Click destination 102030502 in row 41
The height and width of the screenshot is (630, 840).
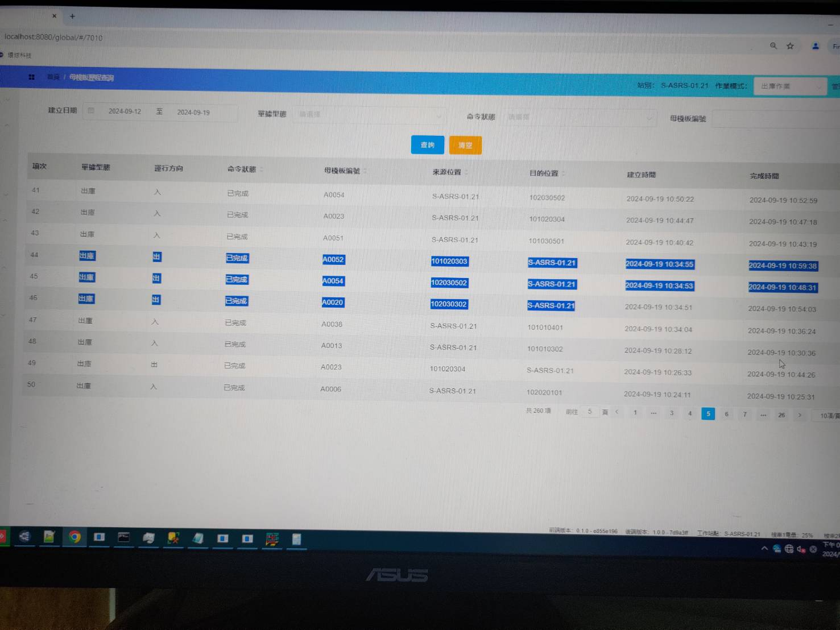pos(547,198)
